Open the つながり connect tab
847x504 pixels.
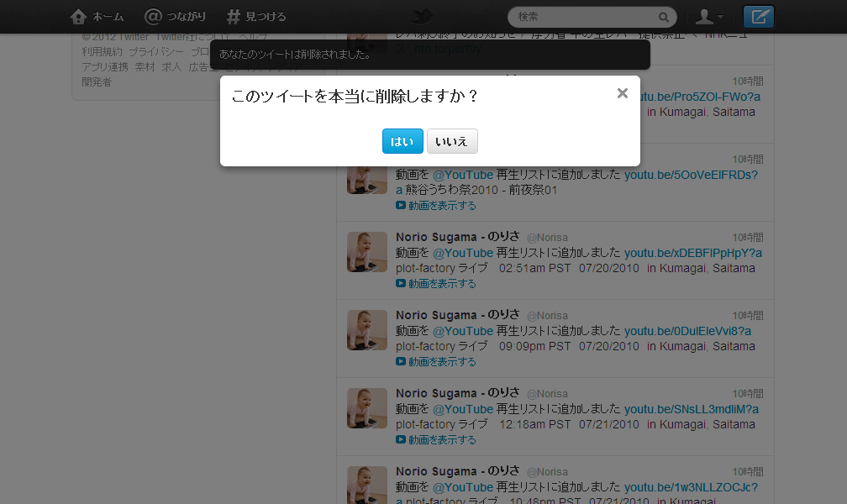pyautogui.click(x=175, y=17)
